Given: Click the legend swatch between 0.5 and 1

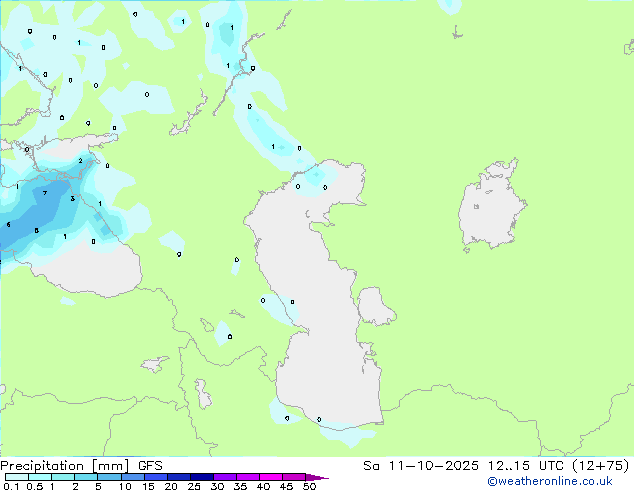Looking at the screenshot, I should 40,477.
